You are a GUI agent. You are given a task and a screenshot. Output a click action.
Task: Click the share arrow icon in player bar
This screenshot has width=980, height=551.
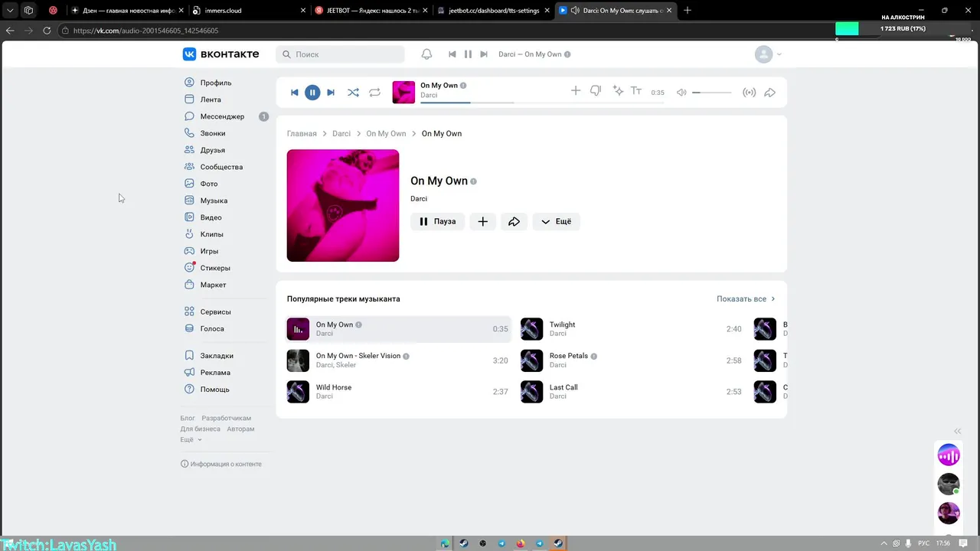pyautogui.click(x=770, y=93)
